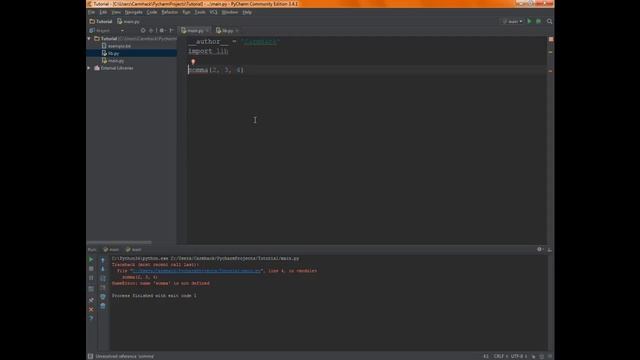Select main.py in project tree
The image size is (640, 360).
pyautogui.click(x=113, y=61)
